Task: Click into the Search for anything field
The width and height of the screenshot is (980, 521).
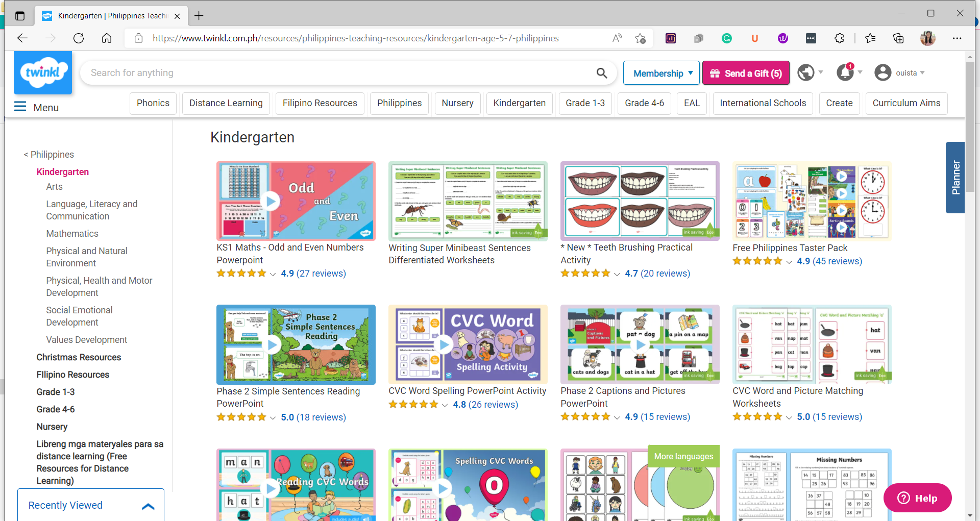Action: (x=337, y=73)
